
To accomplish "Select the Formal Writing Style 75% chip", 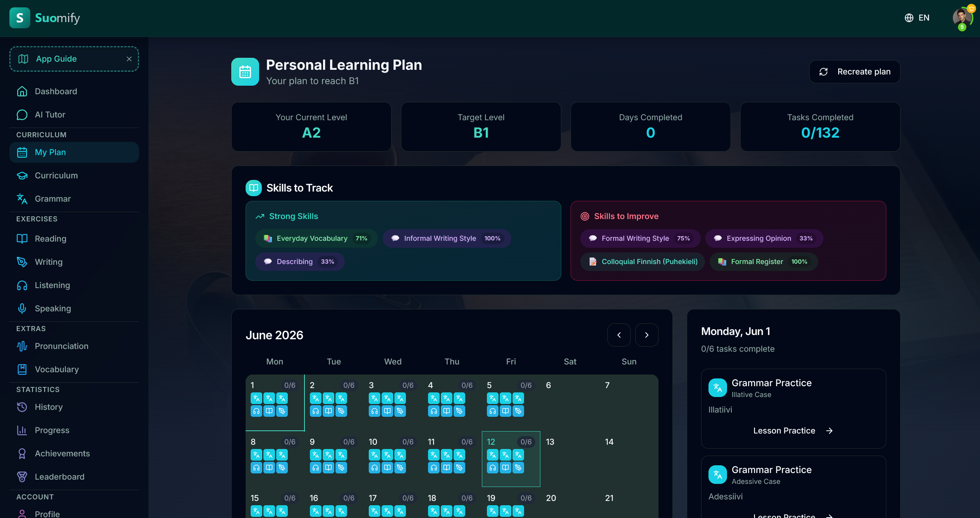I will coord(640,238).
